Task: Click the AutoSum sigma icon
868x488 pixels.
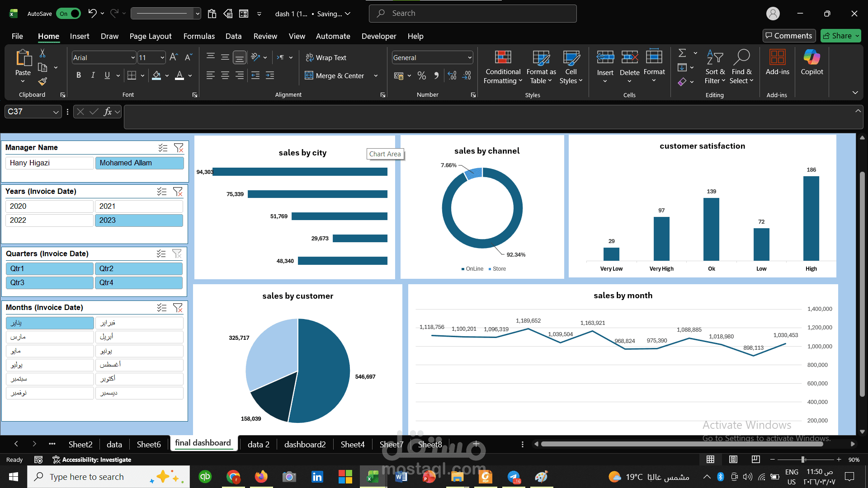Action: point(682,53)
